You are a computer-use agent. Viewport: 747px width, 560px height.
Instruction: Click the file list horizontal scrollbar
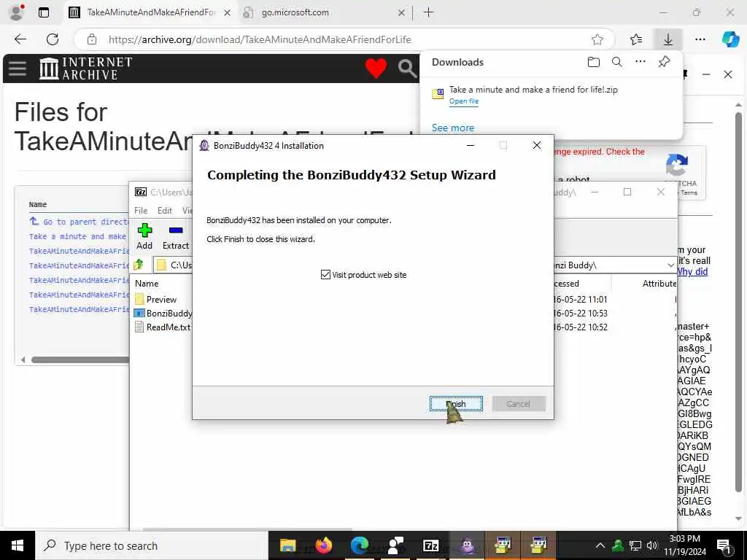pos(80,359)
